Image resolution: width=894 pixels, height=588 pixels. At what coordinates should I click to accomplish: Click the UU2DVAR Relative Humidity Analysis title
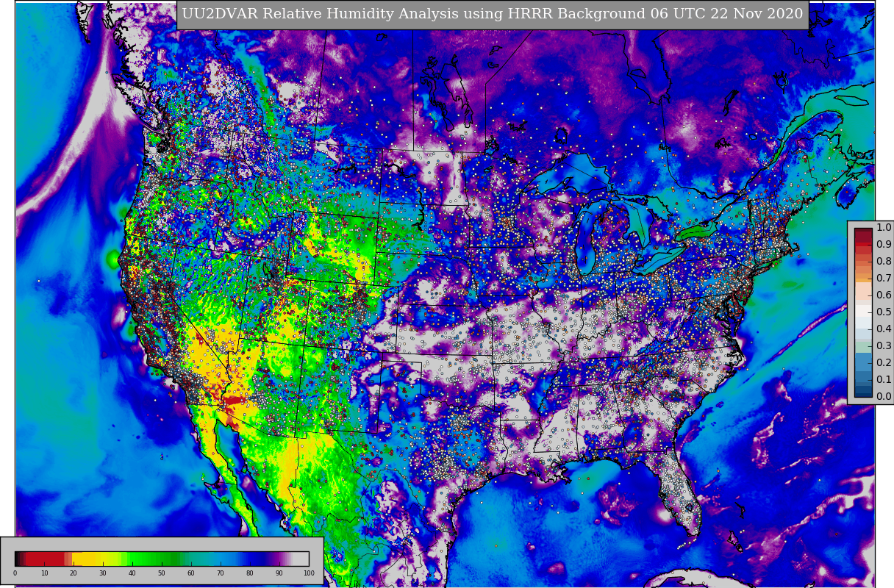pyautogui.click(x=493, y=15)
